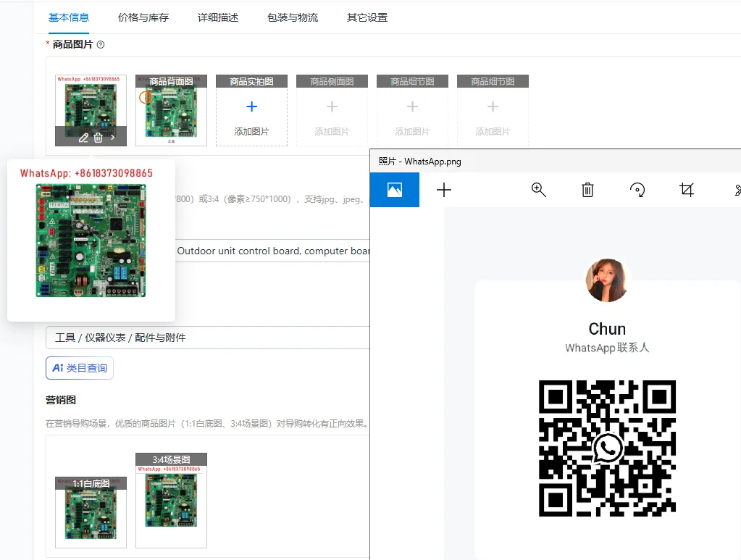Switch to the 价格与库存 tab

click(143, 17)
